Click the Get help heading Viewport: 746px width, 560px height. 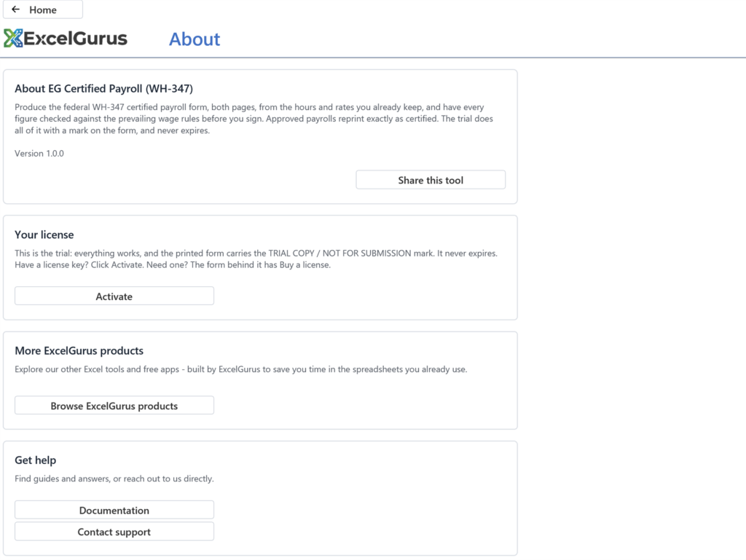tap(35, 460)
